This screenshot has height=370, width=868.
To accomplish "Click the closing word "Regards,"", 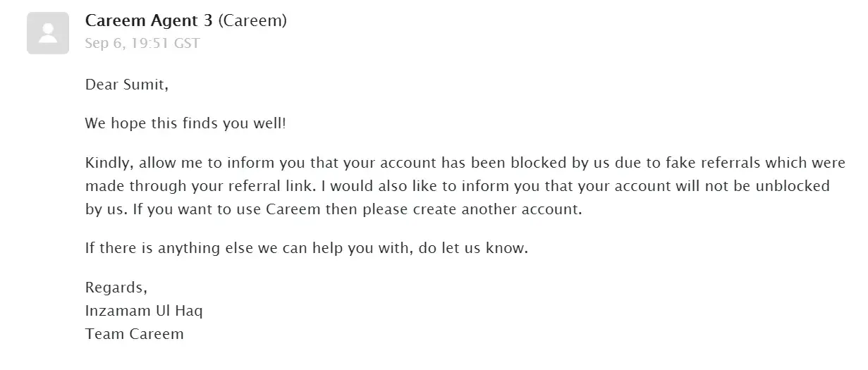I will click(x=116, y=288).
